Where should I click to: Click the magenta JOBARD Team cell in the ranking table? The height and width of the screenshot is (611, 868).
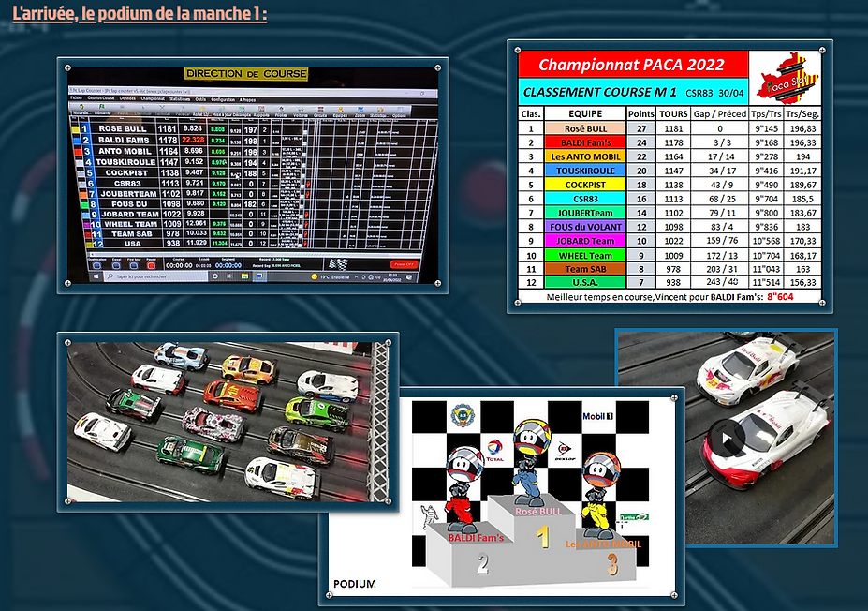pyautogui.click(x=585, y=241)
